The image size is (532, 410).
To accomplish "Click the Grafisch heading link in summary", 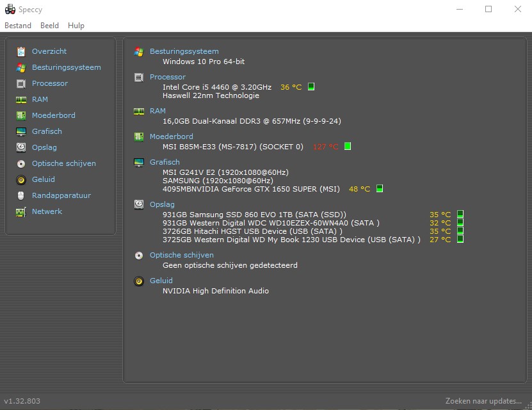I will pyautogui.click(x=165, y=162).
